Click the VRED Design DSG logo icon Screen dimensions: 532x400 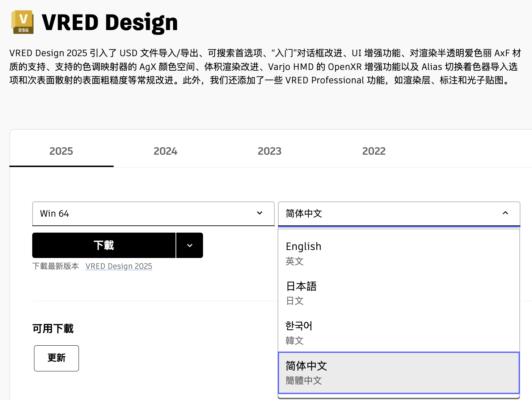(22, 22)
